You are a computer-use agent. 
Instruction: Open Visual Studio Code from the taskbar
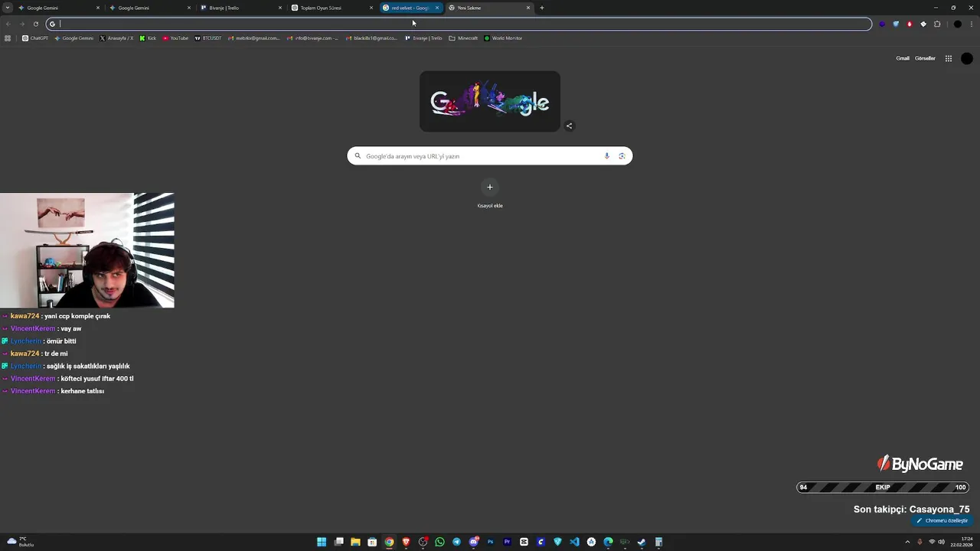tap(574, 542)
